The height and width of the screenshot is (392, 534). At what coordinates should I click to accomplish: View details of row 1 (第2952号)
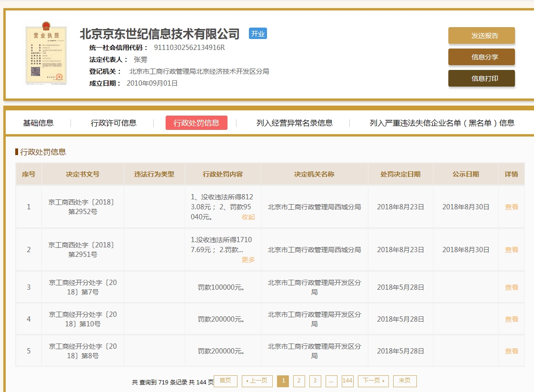[511, 207]
